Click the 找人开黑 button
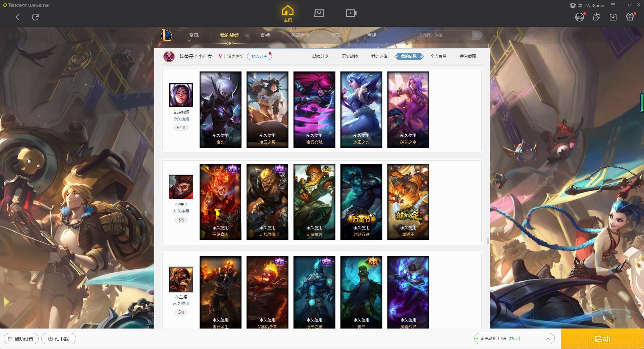The height and width of the screenshot is (349, 644). coord(259,56)
